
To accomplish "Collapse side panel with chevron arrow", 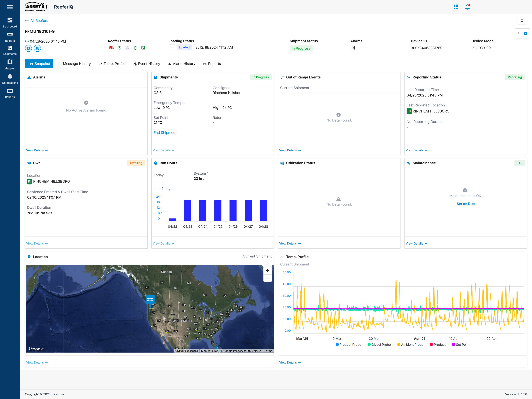I will [x=518, y=33].
